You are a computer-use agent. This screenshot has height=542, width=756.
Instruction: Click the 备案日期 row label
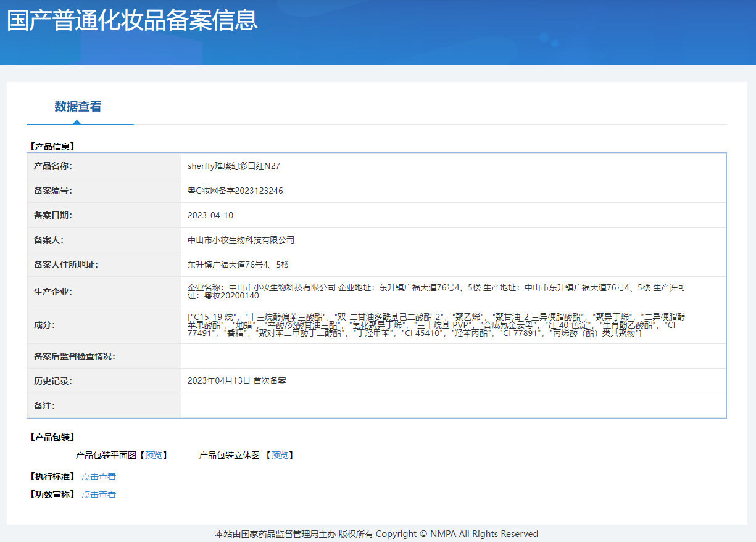click(x=53, y=215)
